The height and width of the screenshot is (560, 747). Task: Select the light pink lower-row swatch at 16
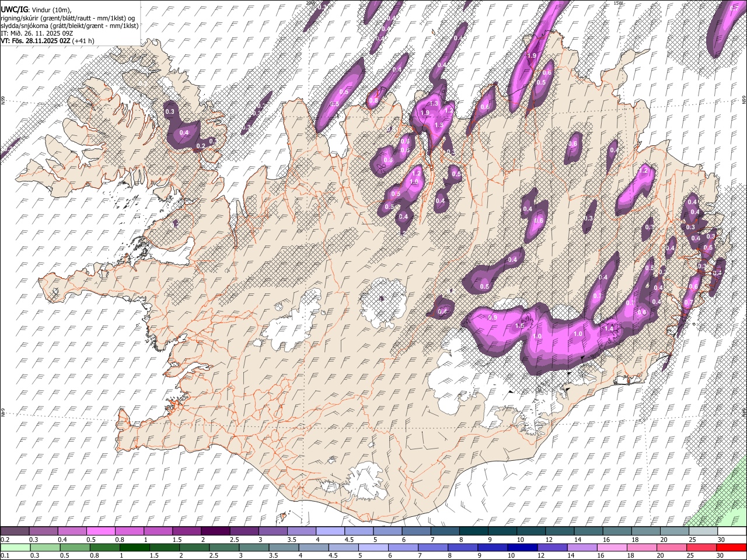(612, 548)
